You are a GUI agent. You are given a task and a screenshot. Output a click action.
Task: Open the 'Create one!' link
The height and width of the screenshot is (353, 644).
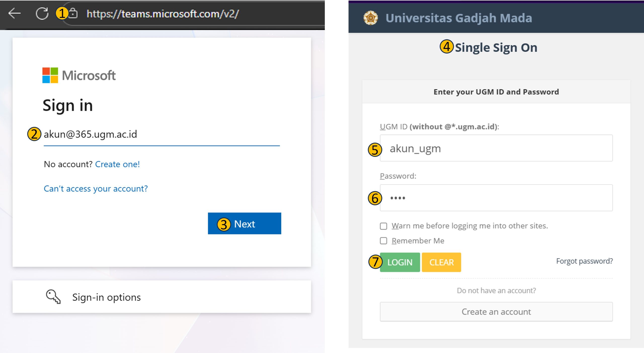click(x=117, y=164)
